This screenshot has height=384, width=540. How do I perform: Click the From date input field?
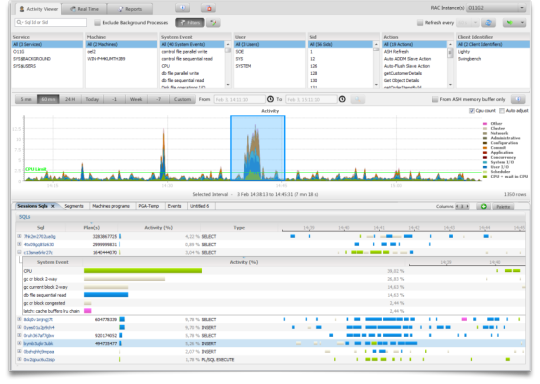[240, 99]
